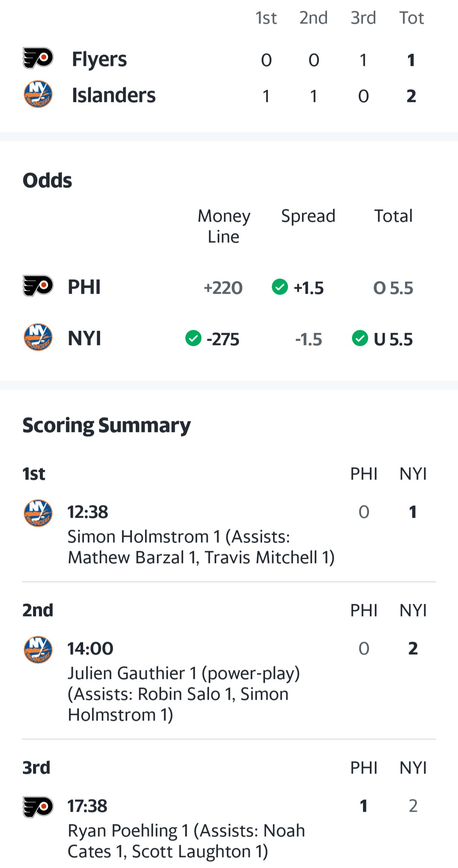Select the Flyers team name

click(x=99, y=59)
